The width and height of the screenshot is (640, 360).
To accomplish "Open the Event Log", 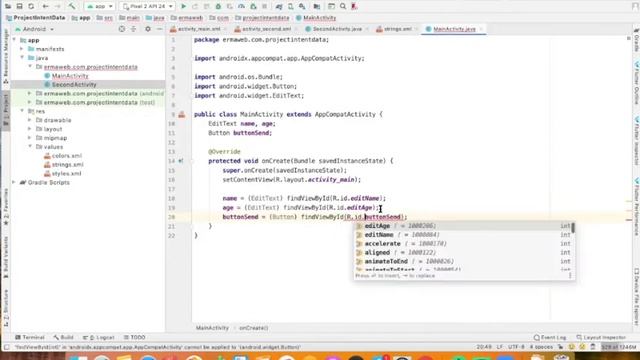I will (x=550, y=338).
